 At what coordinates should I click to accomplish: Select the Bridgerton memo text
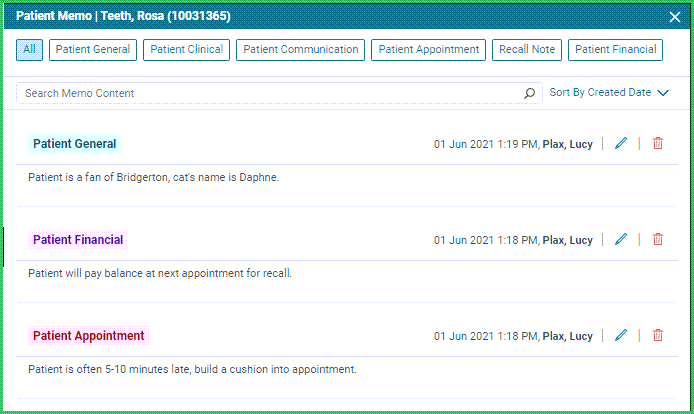tap(154, 177)
